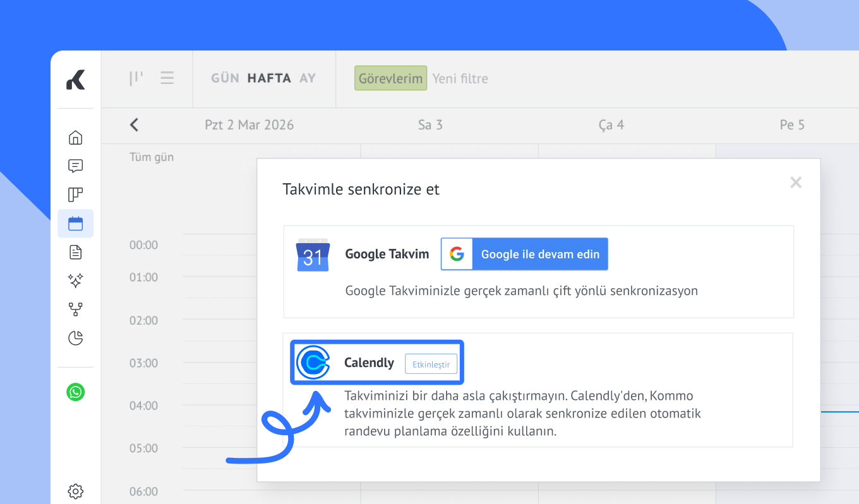859x504 pixels.
Task: Open the AI sparkles icon
Action: 75,281
